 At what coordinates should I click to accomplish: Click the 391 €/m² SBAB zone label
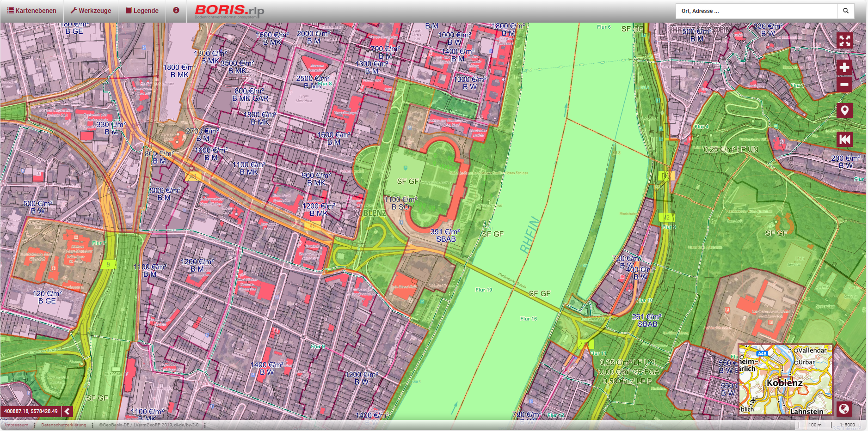coord(445,236)
